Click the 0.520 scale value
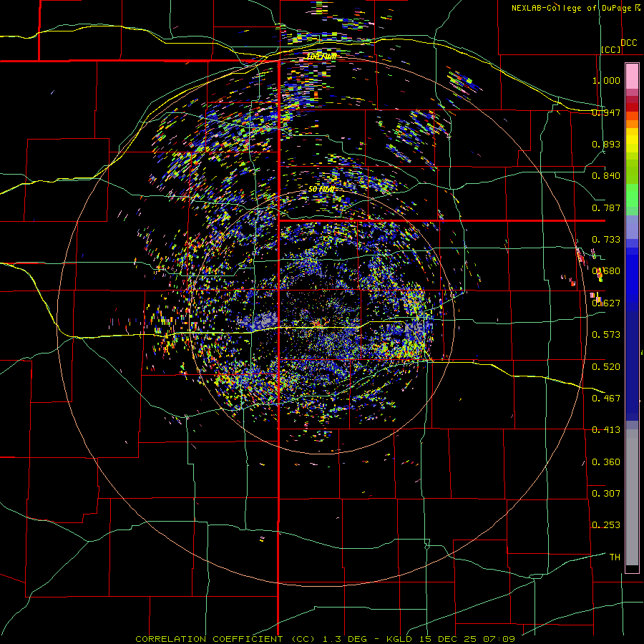Viewport: 644px width, 644px height. point(606,366)
